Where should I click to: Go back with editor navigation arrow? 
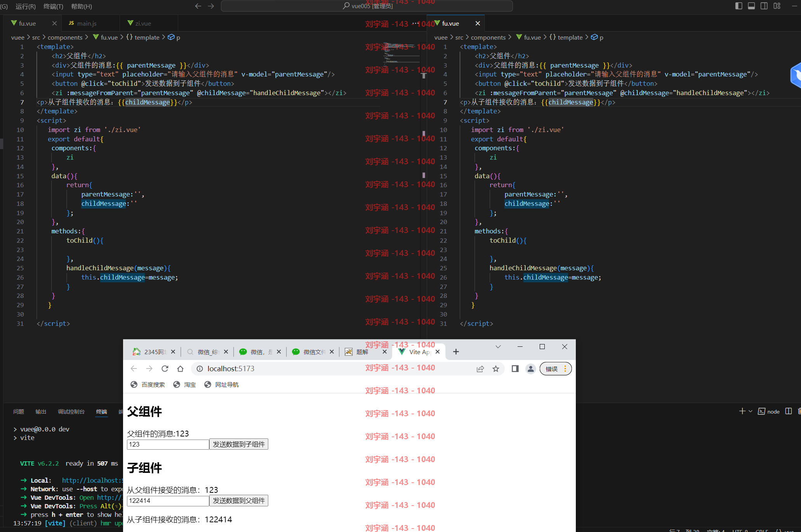tap(198, 6)
